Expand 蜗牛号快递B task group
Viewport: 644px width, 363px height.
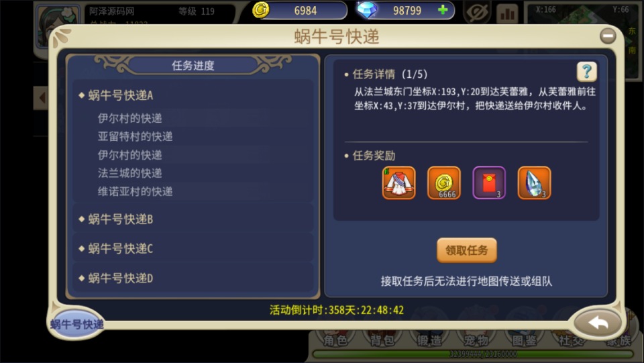click(193, 219)
